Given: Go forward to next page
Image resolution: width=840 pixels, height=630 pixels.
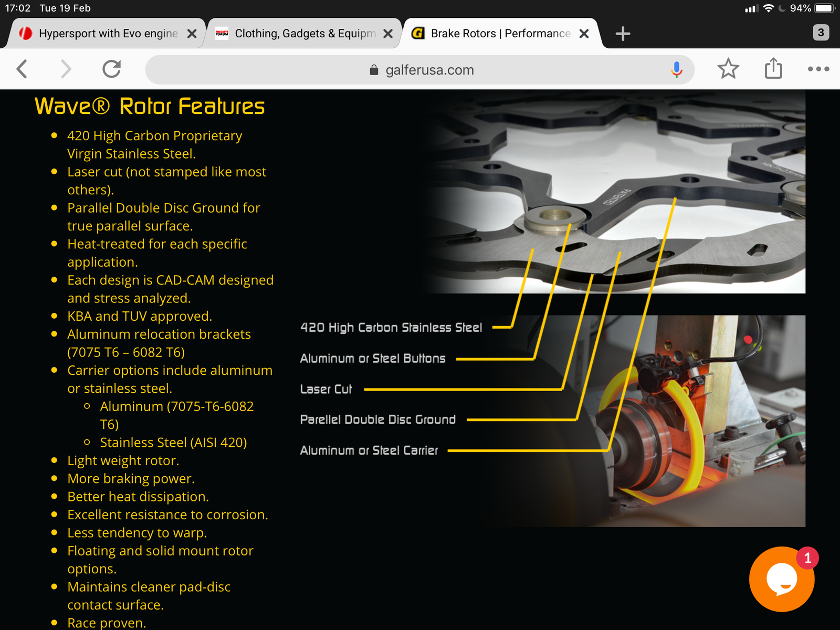Looking at the screenshot, I should (66, 69).
